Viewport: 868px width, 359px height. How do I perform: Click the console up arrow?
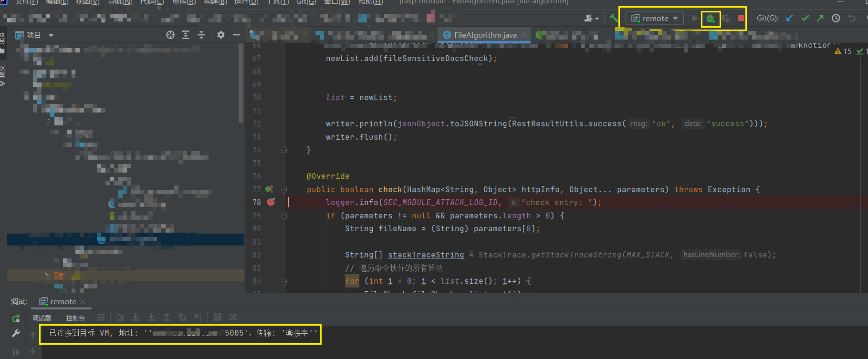(x=33, y=335)
